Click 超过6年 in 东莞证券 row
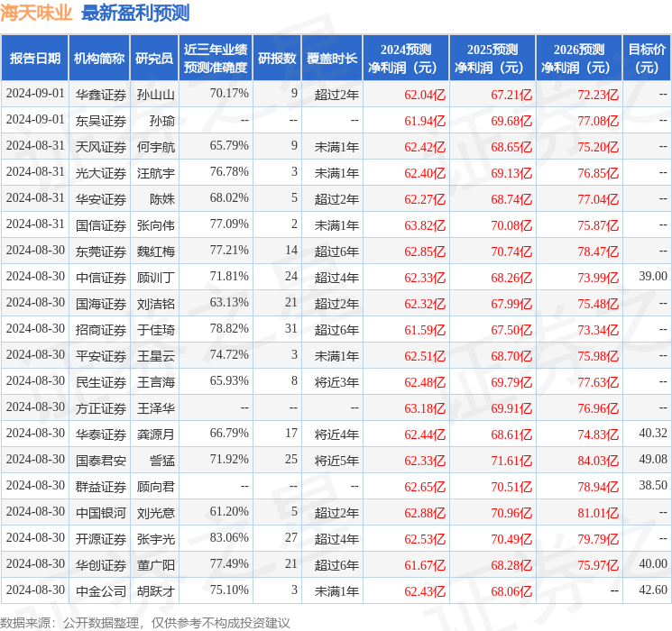The height and width of the screenshot is (631, 672). click(336, 251)
